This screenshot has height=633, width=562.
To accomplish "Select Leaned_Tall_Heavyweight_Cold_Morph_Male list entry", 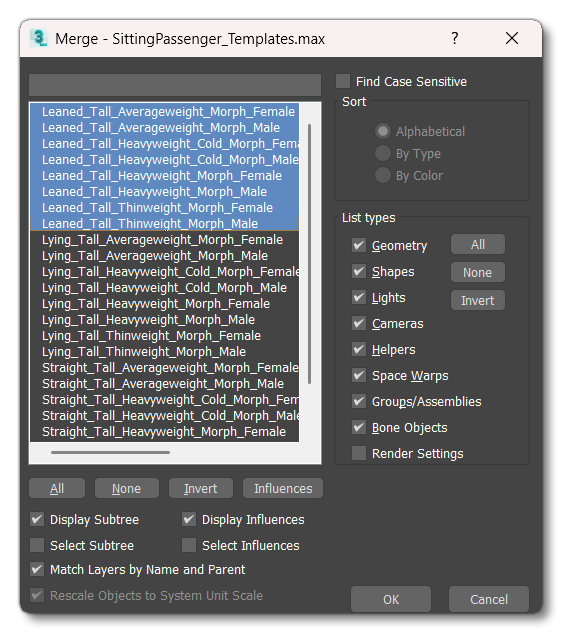I will click(x=165, y=160).
